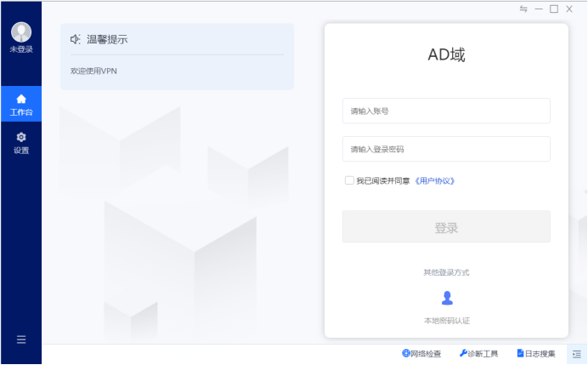The image size is (588, 365).
Task: Focus the 请输入登录密码 password field
Action: [446, 149]
